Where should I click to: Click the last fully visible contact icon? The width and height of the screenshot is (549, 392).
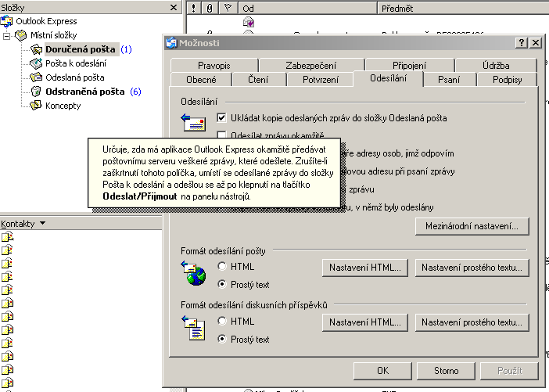tap(7, 383)
